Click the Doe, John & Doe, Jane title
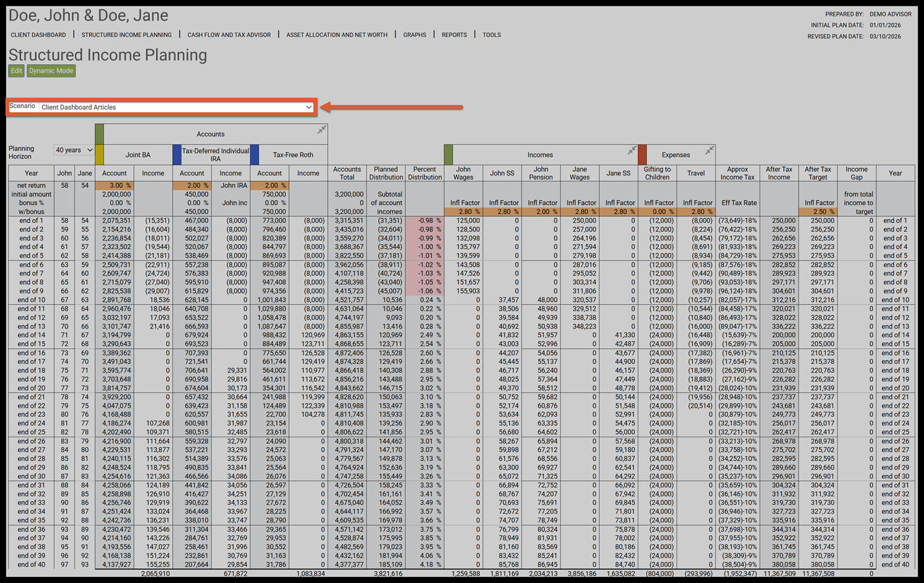 pyautogui.click(x=88, y=15)
